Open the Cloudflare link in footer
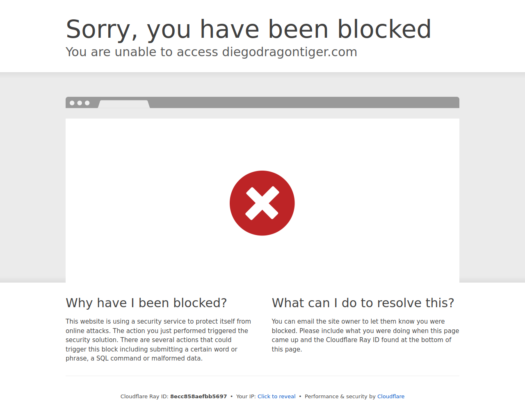This screenshot has height=420, width=525. 391,396
